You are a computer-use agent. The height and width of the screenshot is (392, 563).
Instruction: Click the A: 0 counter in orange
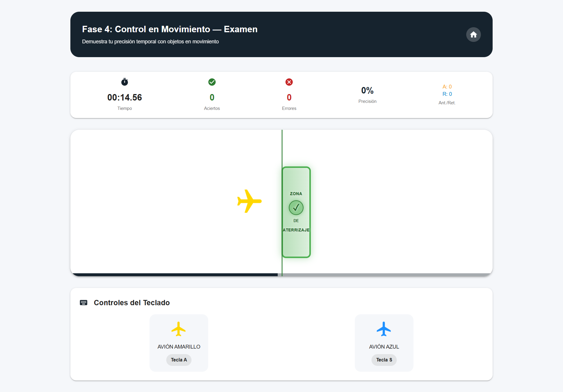click(447, 86)
